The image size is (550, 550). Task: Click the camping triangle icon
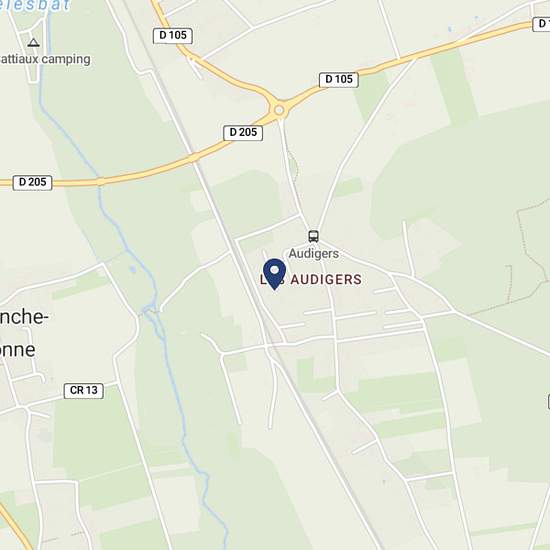click(33, 43)
